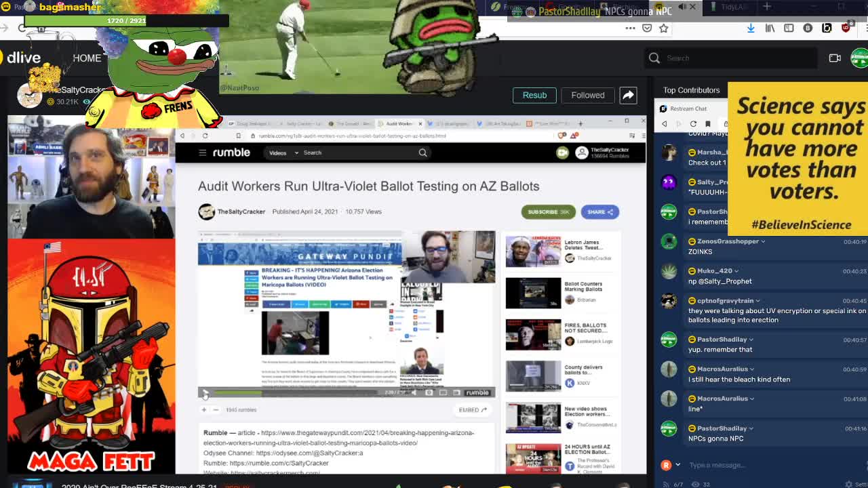Open uBlock Origin extension icon
Viewport: 868px width, 488px height.
point(846,28)
